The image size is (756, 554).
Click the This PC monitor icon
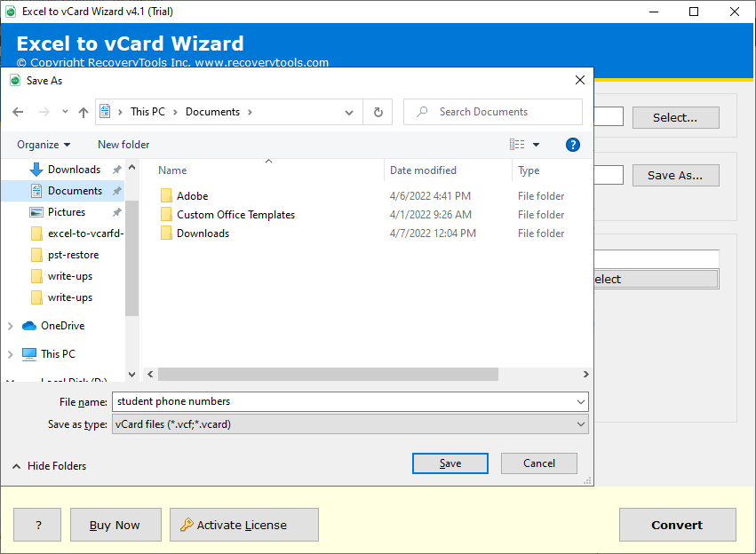(29, 354)
